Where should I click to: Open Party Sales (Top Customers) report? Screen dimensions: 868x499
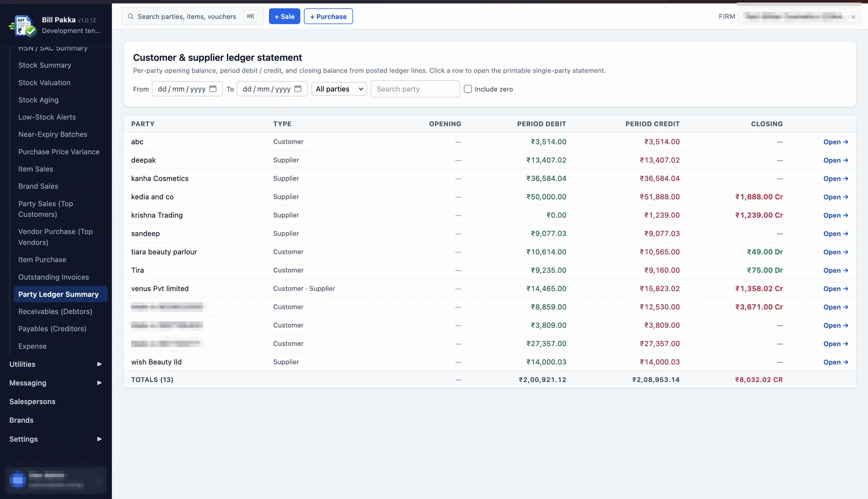point(46,209)
